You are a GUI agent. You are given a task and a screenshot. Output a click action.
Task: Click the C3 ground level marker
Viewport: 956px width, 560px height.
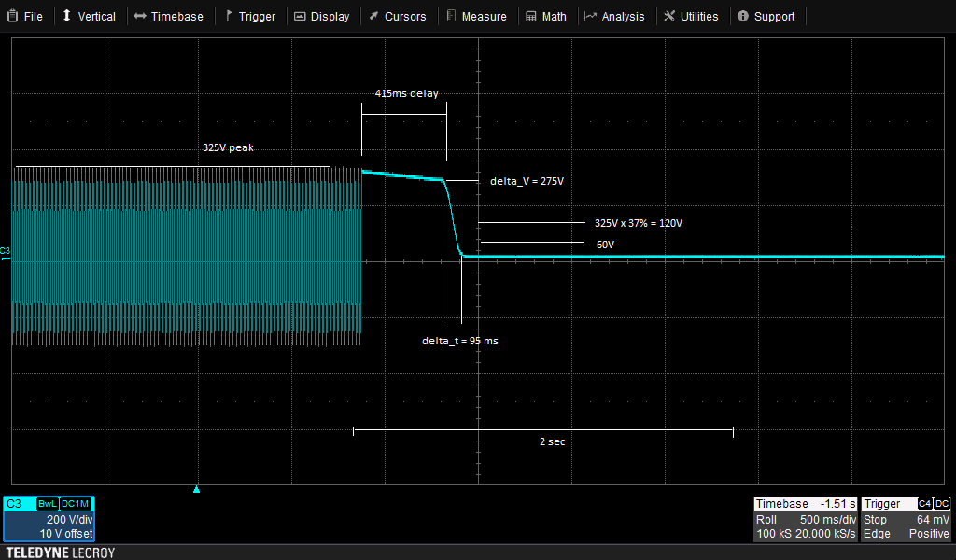(6, 252)
